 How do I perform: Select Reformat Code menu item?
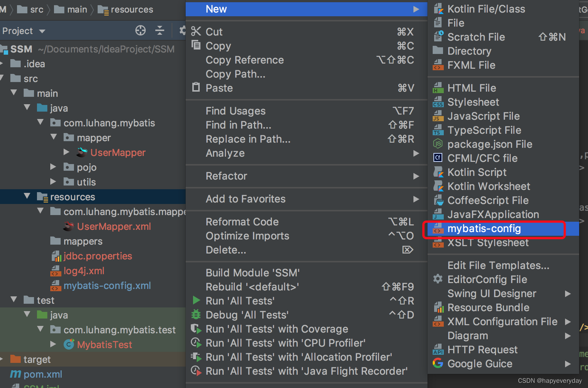pyautogui.click(x=306, y=222)
